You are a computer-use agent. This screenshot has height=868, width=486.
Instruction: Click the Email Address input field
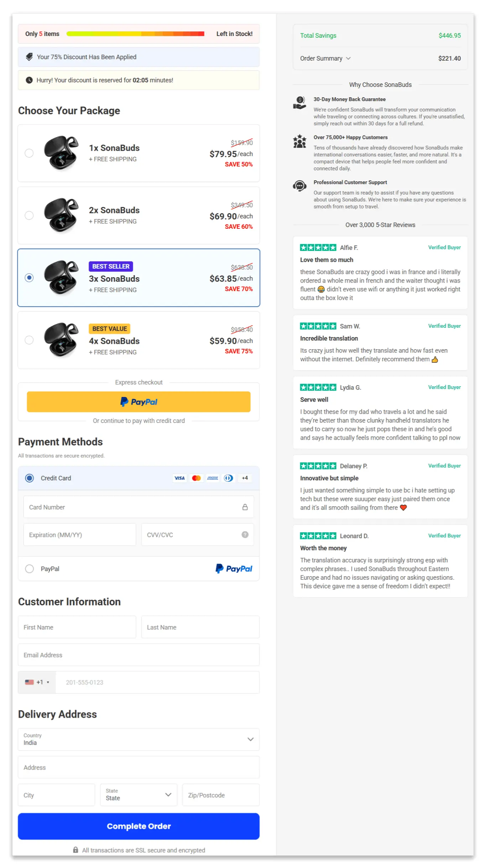139,655
